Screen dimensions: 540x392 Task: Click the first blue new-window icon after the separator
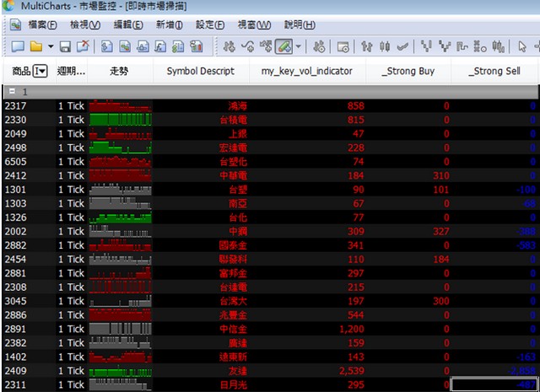click(107, 46)
